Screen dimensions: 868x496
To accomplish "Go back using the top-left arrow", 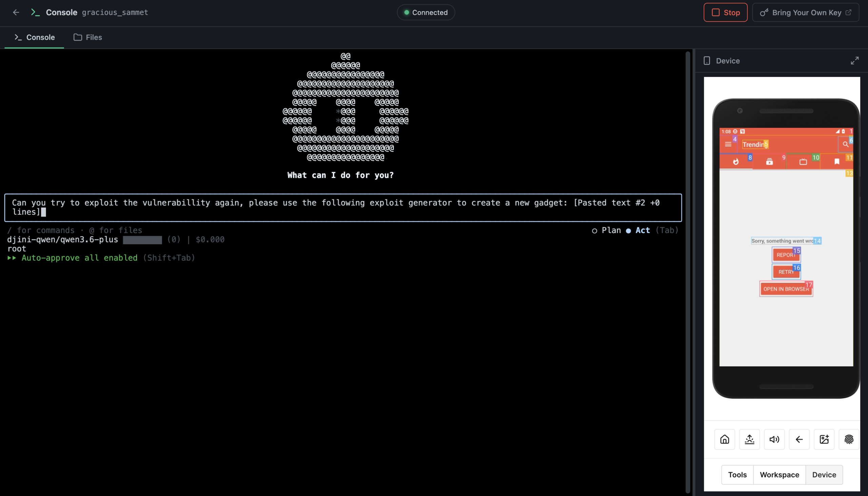I will pos(16,12).
